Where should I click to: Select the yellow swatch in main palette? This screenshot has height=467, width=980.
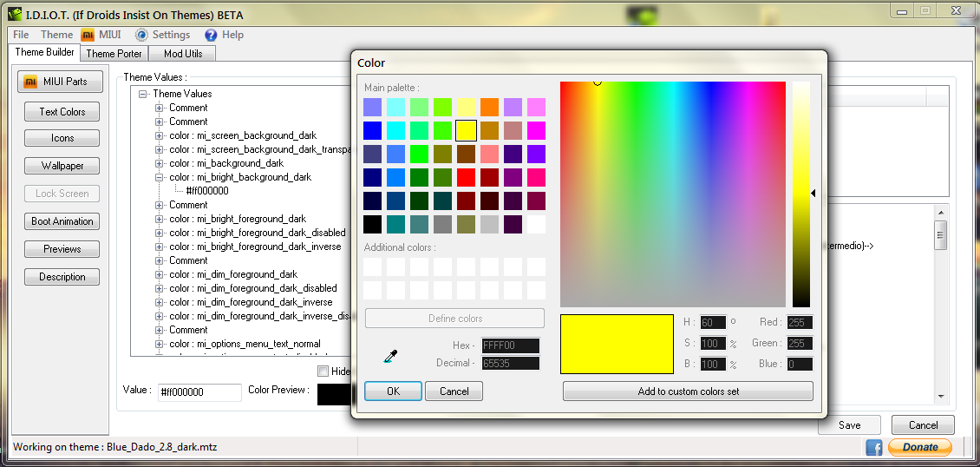coord(467,131)
